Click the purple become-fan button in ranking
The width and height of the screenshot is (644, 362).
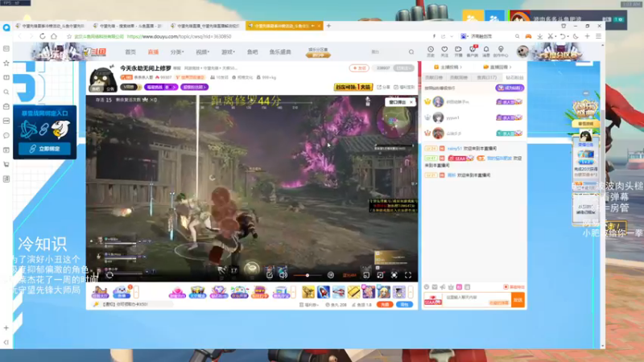click(x=510, y=88)
